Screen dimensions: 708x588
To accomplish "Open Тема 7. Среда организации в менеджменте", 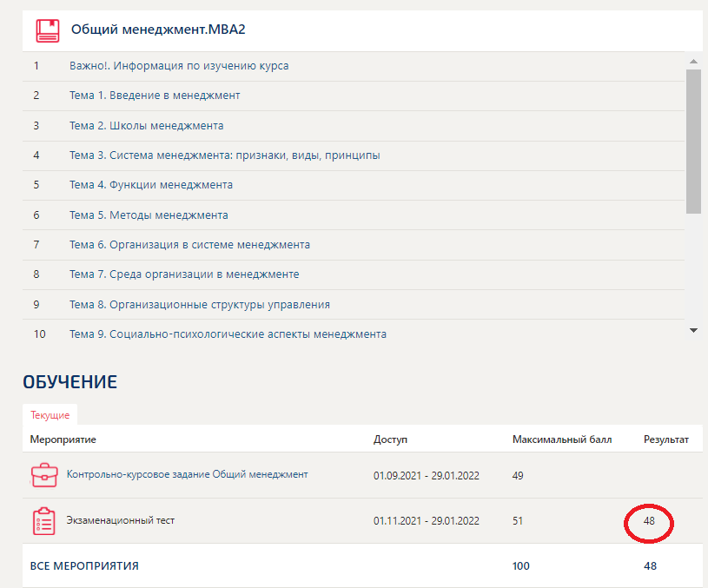I will 184,274.
